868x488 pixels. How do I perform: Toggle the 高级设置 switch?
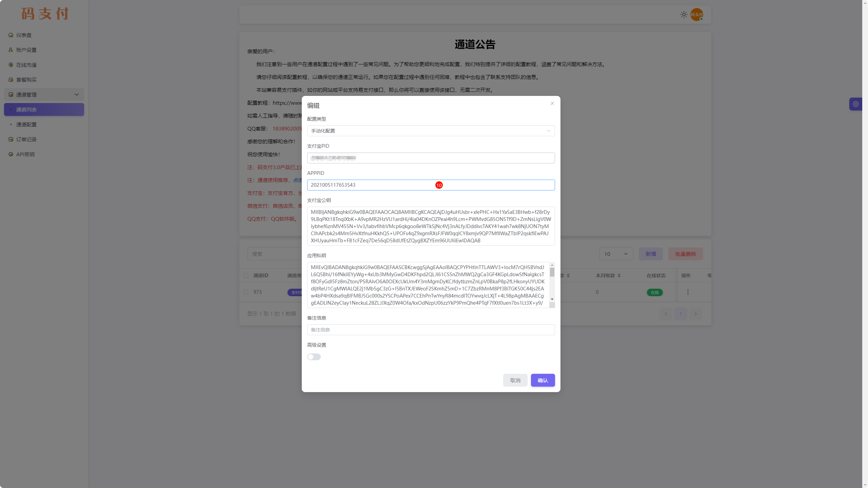click(x=314, y=357)
